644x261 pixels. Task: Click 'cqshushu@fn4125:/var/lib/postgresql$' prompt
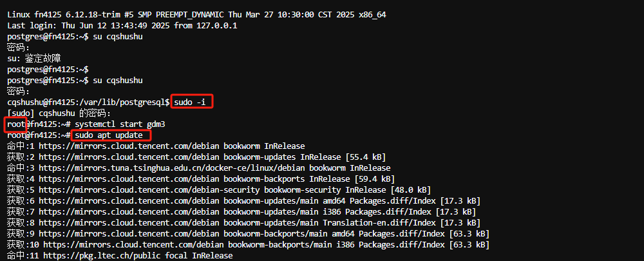click(x=88, y=102)
